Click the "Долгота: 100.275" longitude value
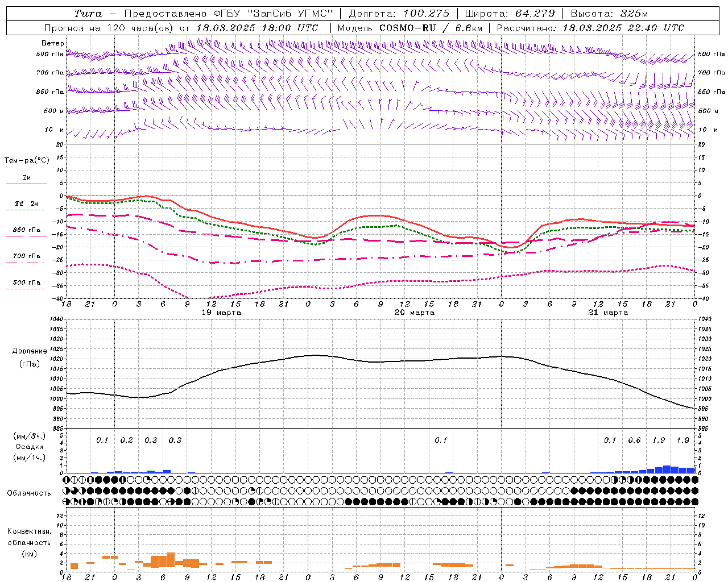This screenshot has height=582, width=728. tap(399, 14)
